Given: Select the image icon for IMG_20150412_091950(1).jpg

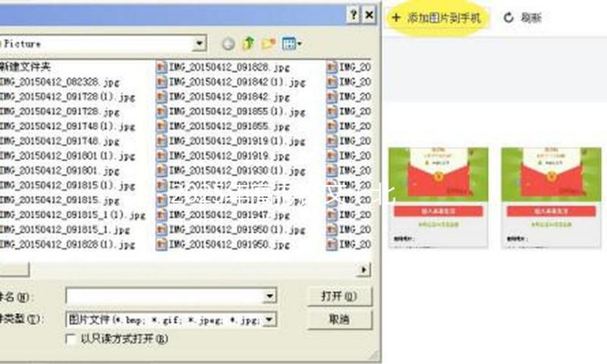Looking at the screenshot, I should (x=162, y=229).
